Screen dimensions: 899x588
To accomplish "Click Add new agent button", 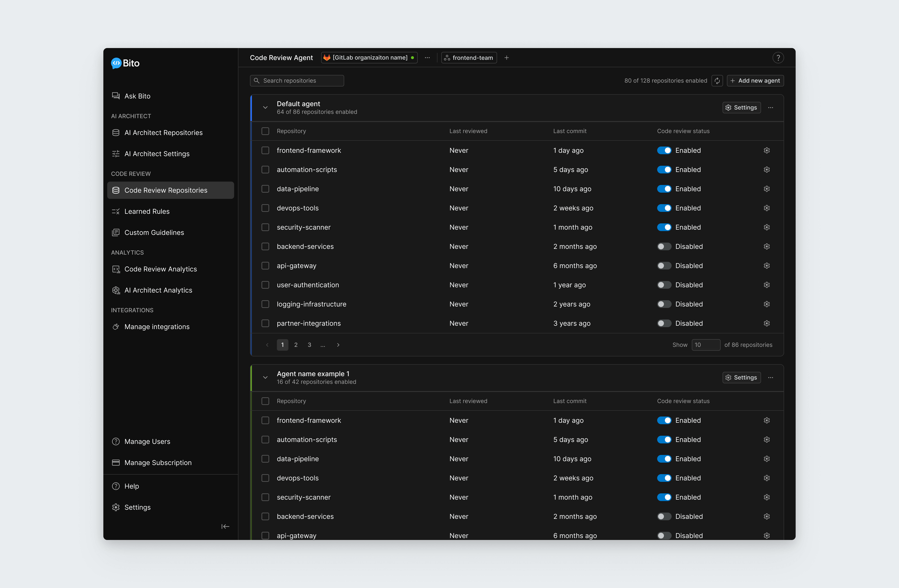I will coord(755,81).
